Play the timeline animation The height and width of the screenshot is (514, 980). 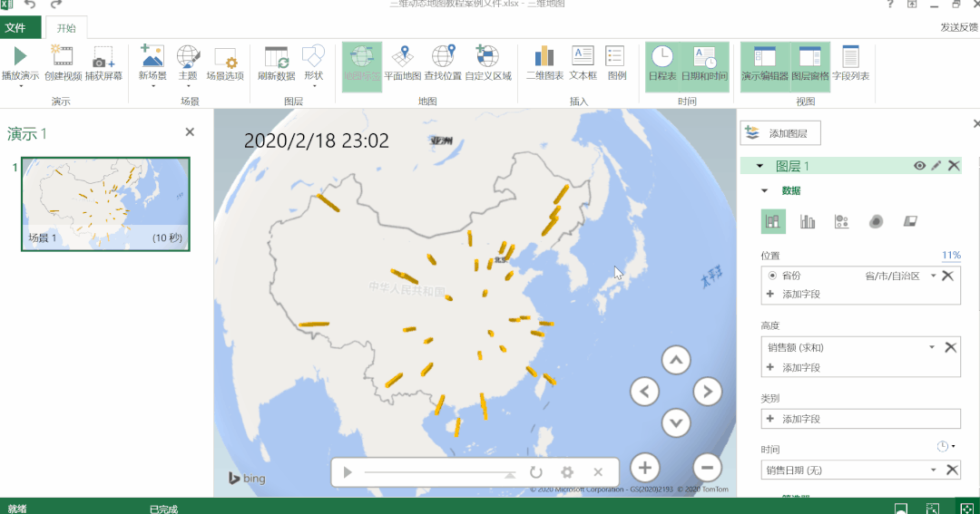coord(348,472)
